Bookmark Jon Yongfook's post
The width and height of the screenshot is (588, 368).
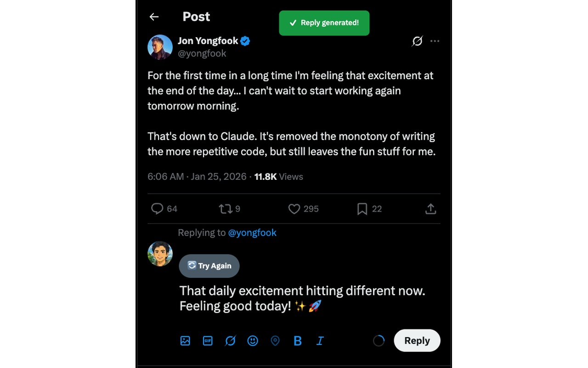pos(362,209)
